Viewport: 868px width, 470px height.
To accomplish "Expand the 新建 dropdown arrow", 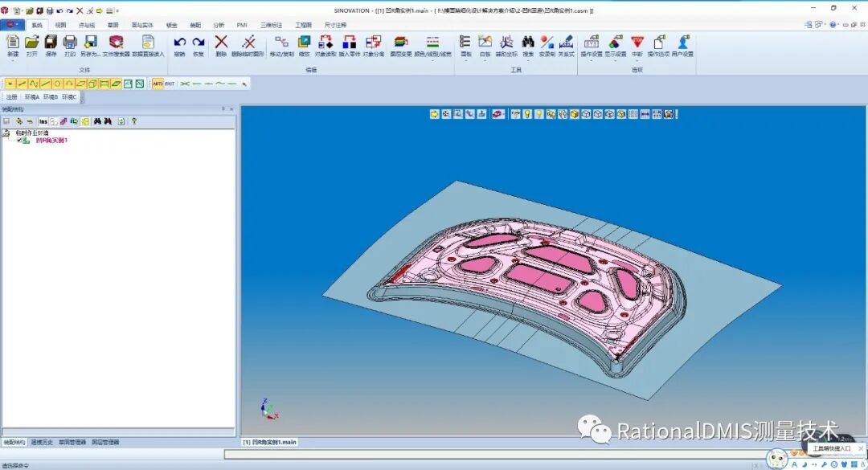I will click(13, 61).
